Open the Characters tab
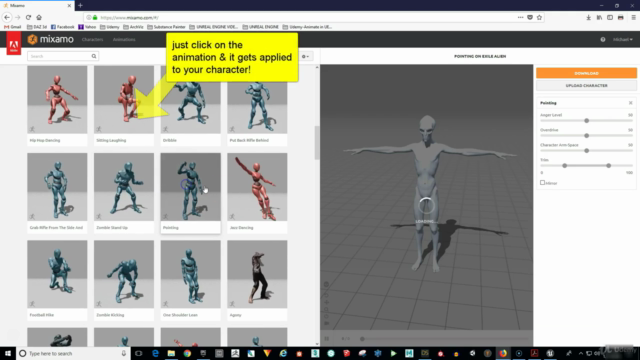640x360 pixels. 92,40
